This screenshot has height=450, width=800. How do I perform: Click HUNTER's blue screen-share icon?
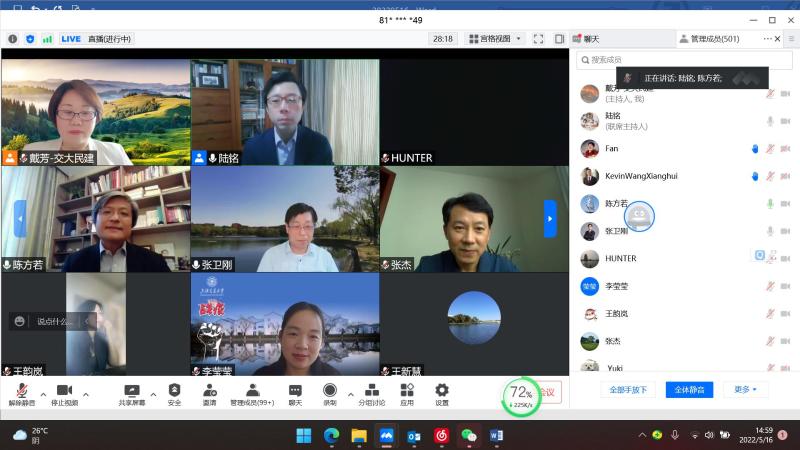coord(759,255)
